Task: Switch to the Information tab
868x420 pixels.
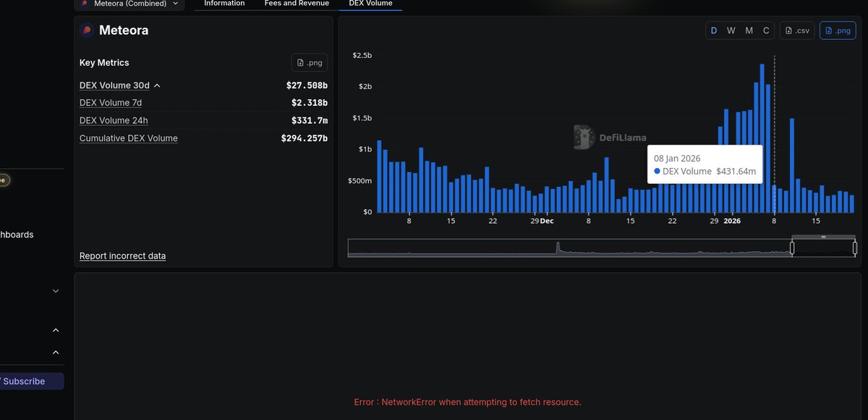Action: tap(224, 4)
